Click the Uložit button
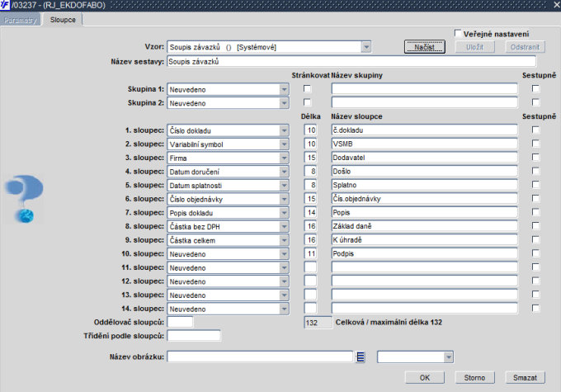Image resolution: width=561 pixels, height=392 pixels. 474,47
